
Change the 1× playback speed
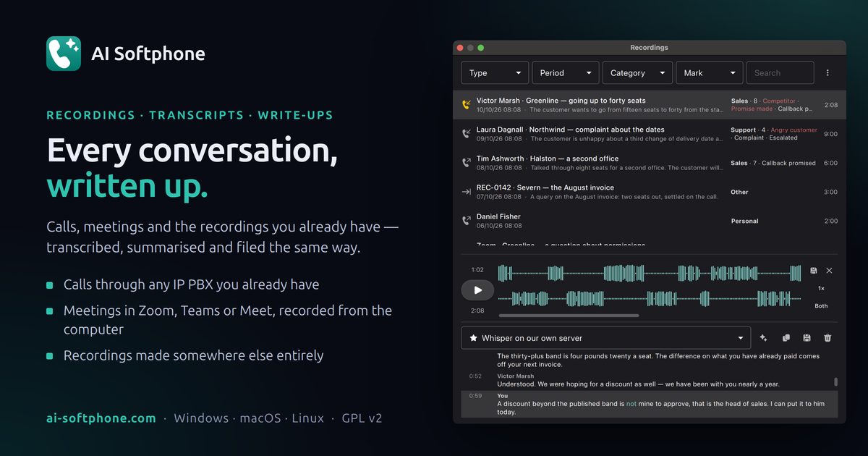click(x=821, y=289)
